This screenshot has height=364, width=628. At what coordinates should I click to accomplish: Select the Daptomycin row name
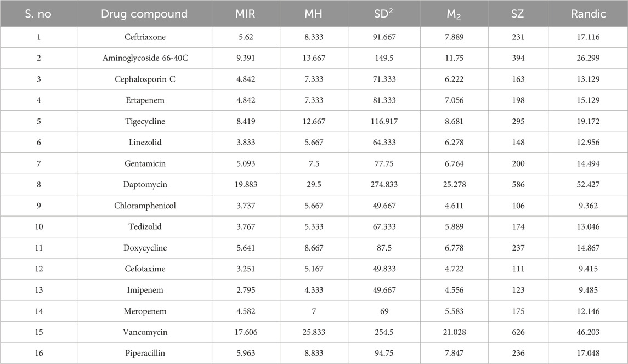(145, 185)
